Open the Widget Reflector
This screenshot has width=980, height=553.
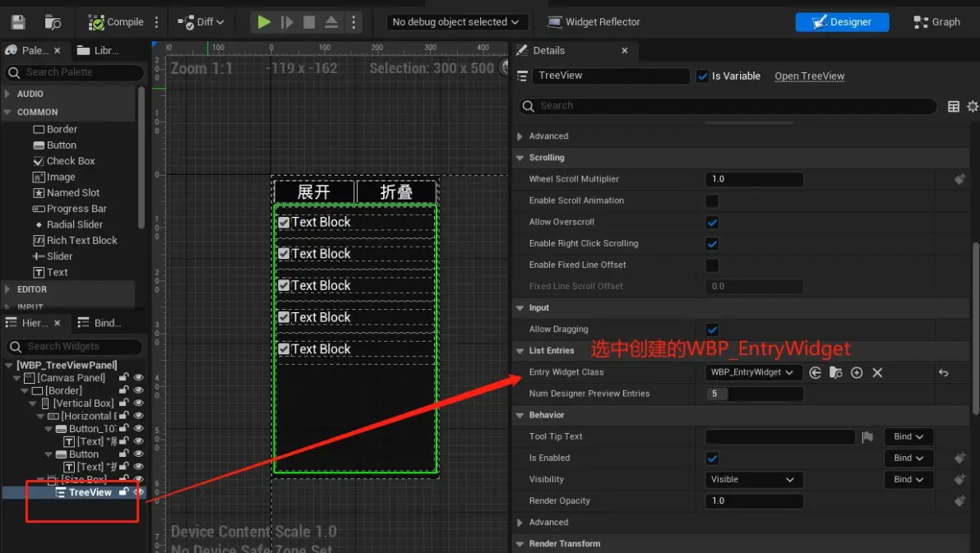click(x=594, y=22)
